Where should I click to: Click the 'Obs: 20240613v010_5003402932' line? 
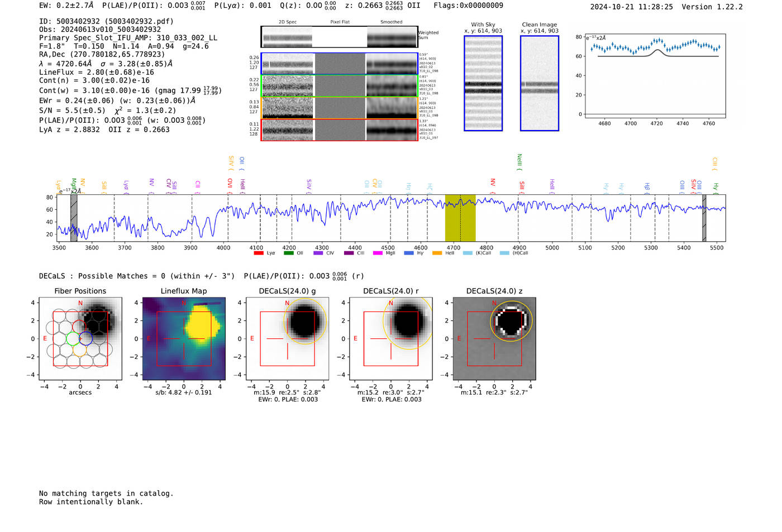[100, 30]
